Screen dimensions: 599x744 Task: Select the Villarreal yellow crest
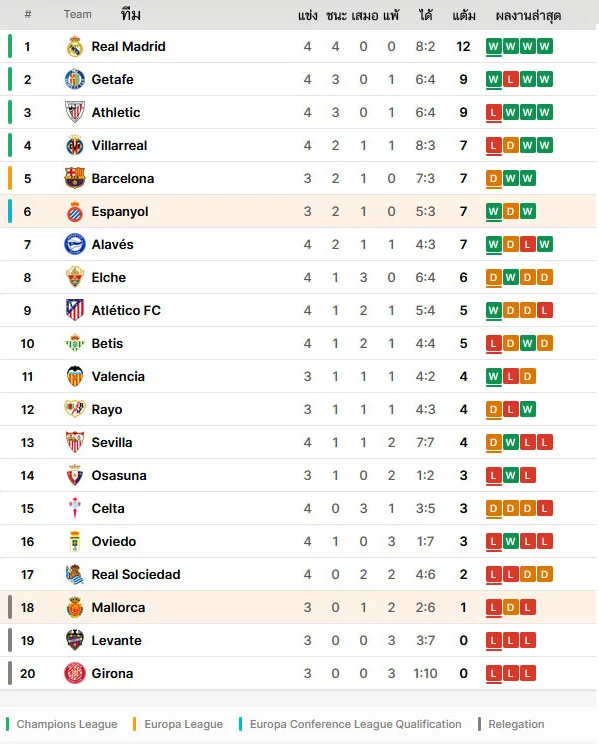click(x=75, y=145)
